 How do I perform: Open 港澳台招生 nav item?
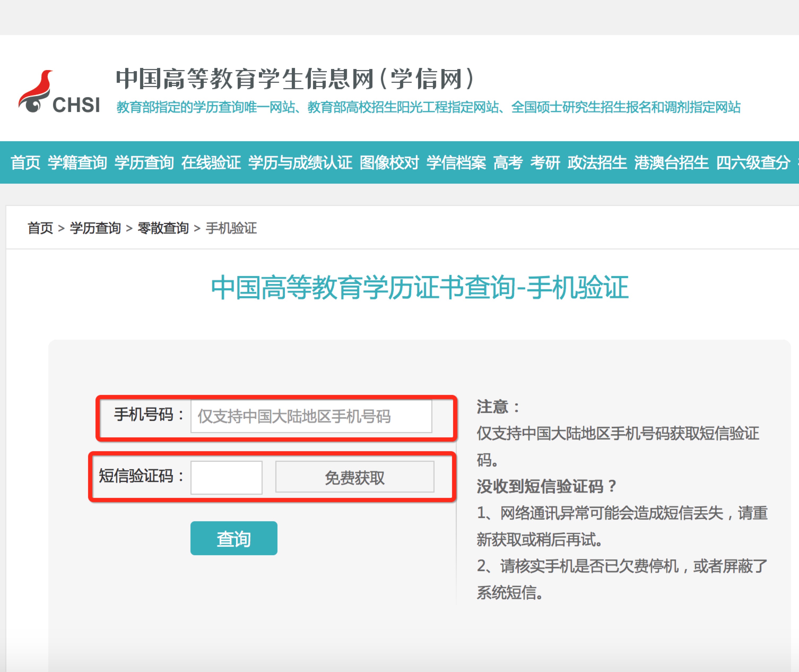tap(671, 163)
